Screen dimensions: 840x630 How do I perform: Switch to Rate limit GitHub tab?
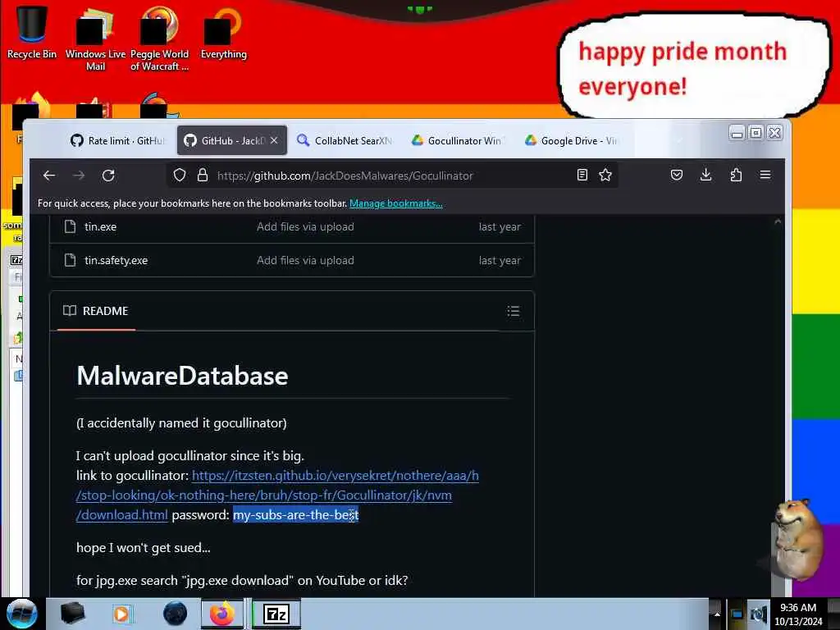[118, 140]
